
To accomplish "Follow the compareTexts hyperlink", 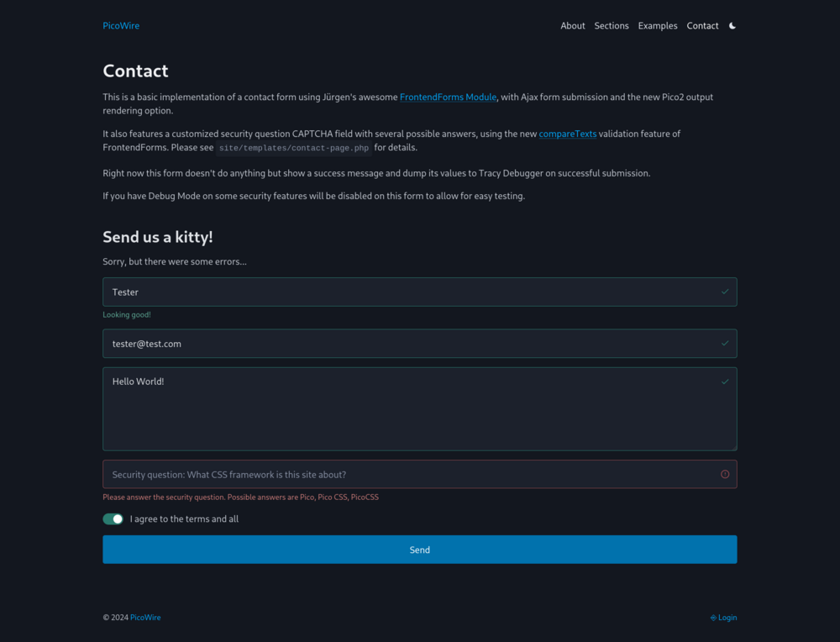I will [x=568, y=134].
